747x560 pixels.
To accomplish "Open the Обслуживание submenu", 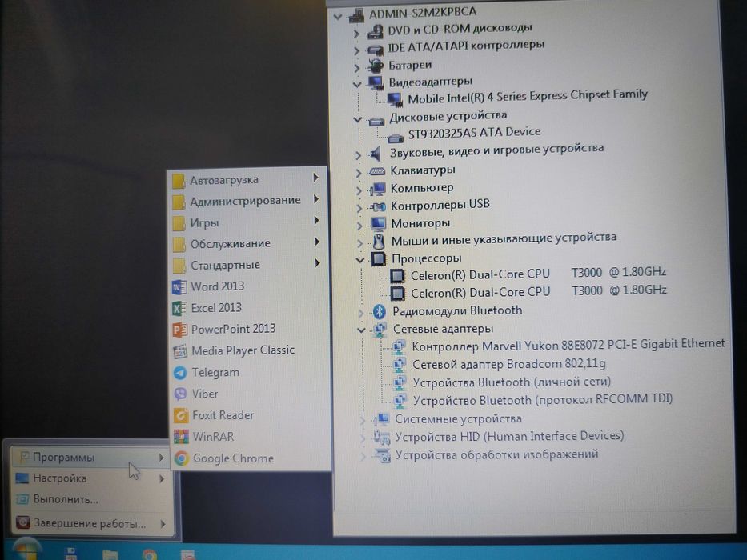I will point(247,244).
